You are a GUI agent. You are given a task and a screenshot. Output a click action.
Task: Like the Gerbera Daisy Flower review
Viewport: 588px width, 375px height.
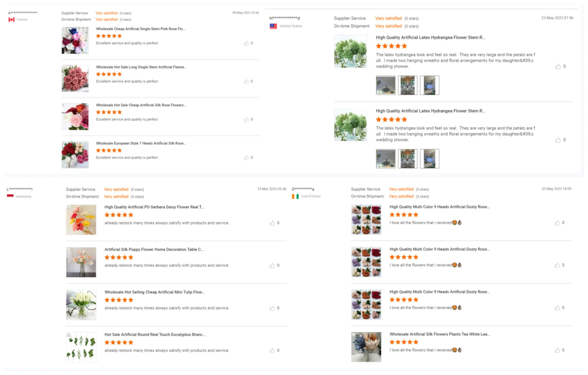272,223
